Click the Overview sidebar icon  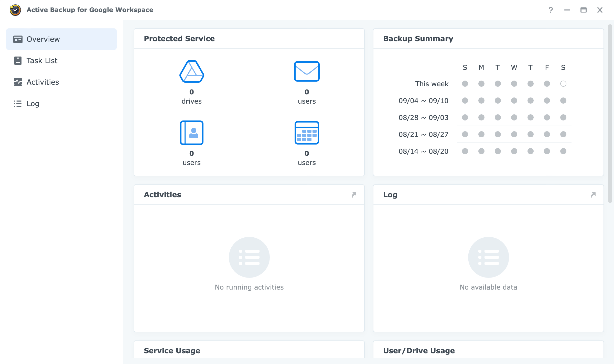tap(18, 39)
